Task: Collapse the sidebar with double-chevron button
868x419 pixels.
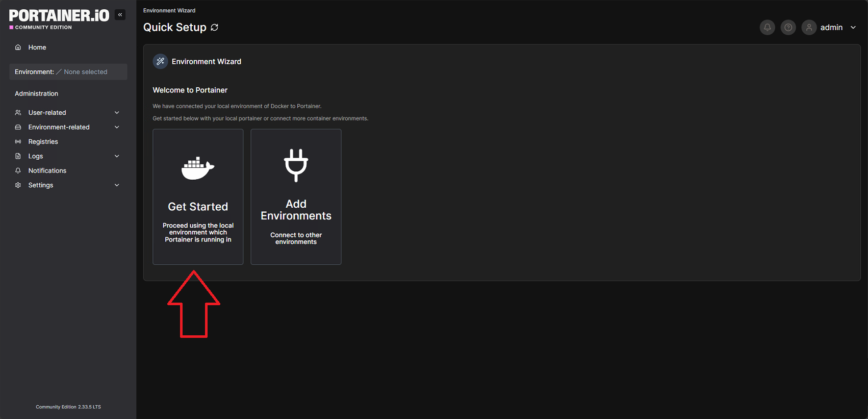Action: pos(120,15)
